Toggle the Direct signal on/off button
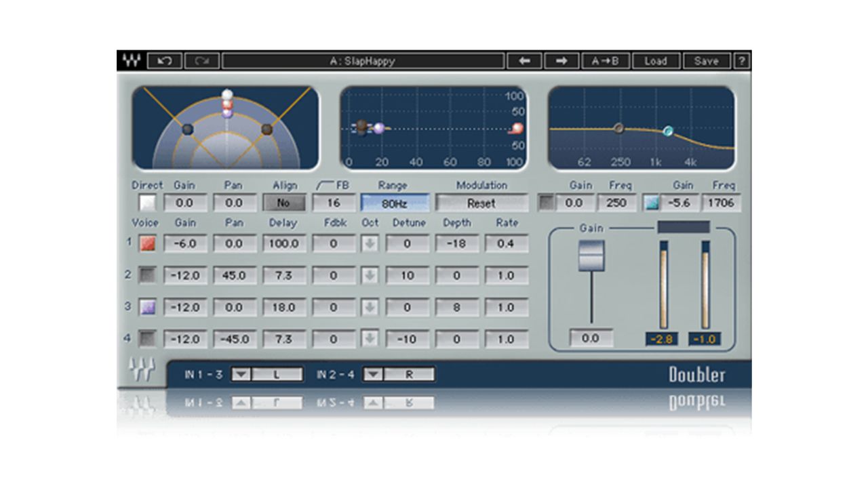Screen dimensions: 868x488 pyautogui.click(x=147, y=203)
